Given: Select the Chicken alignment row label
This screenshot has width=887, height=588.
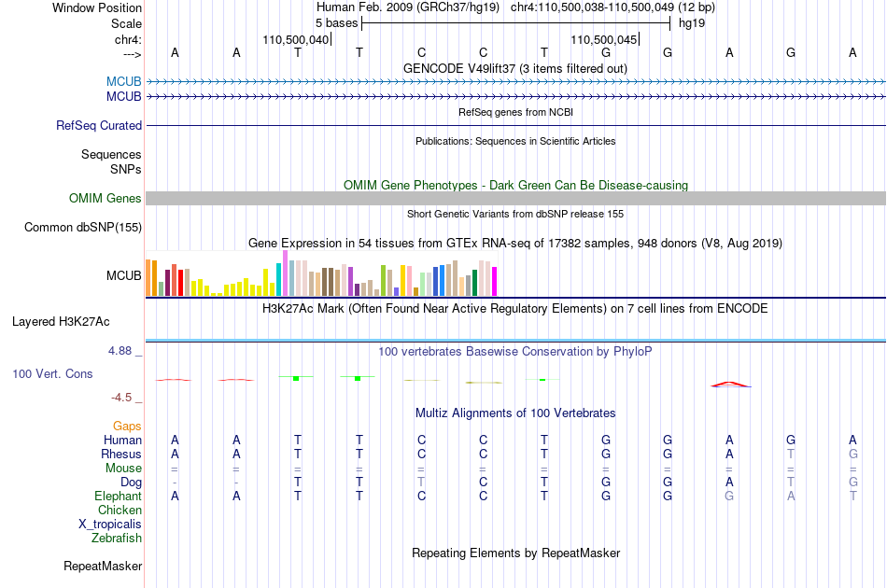Looking at the screenshot, I should pos(120,510).
